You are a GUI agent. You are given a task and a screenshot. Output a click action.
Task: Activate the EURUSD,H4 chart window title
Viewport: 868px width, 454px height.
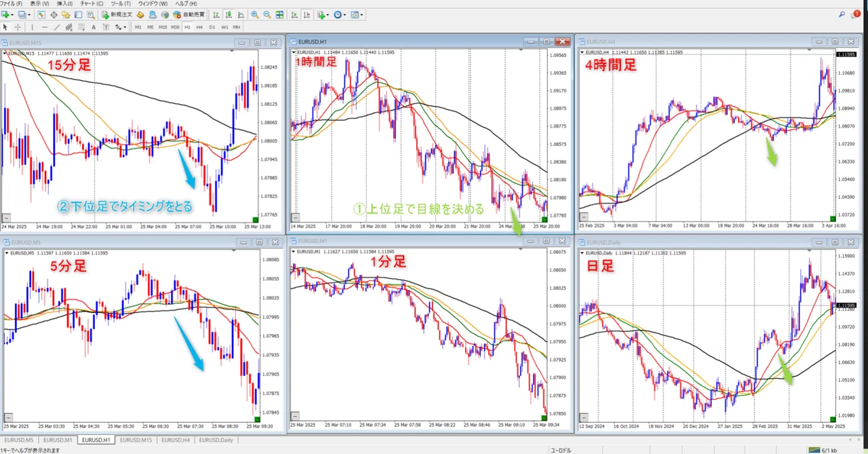click(601, 42)
